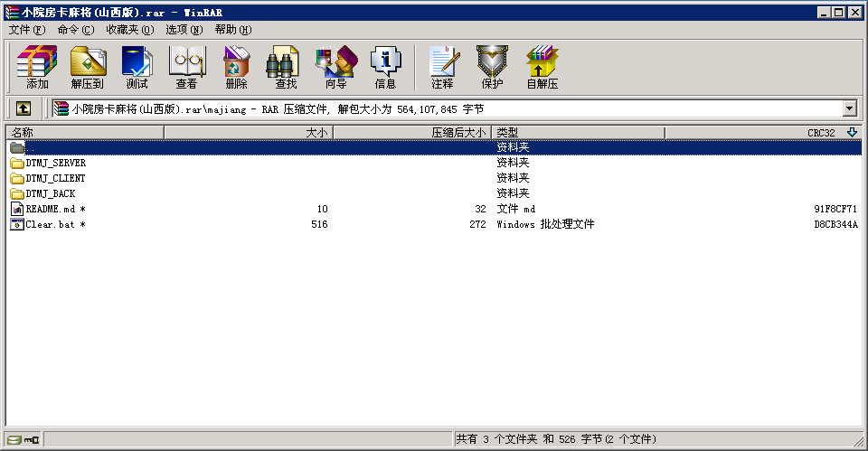Launch the 向导 (Wizard) toolbar icon
This screenshot has height=451, width=868.
pos(335,67)
